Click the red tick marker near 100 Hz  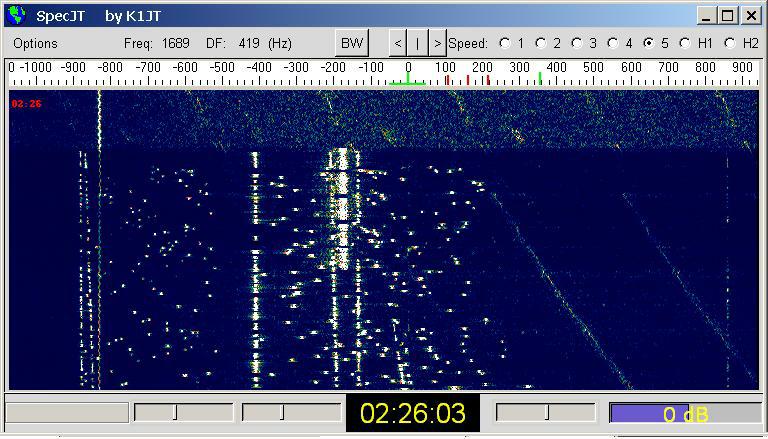[x=447, y=80]
